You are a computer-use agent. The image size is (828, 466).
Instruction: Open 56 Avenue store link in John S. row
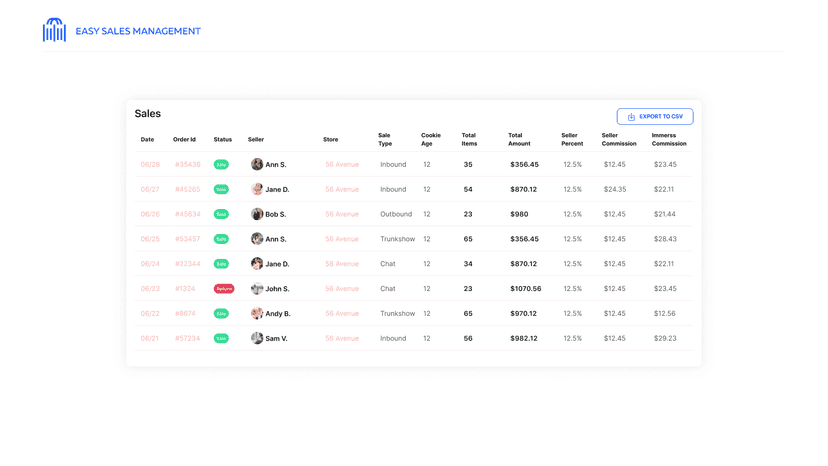point(342,288)
